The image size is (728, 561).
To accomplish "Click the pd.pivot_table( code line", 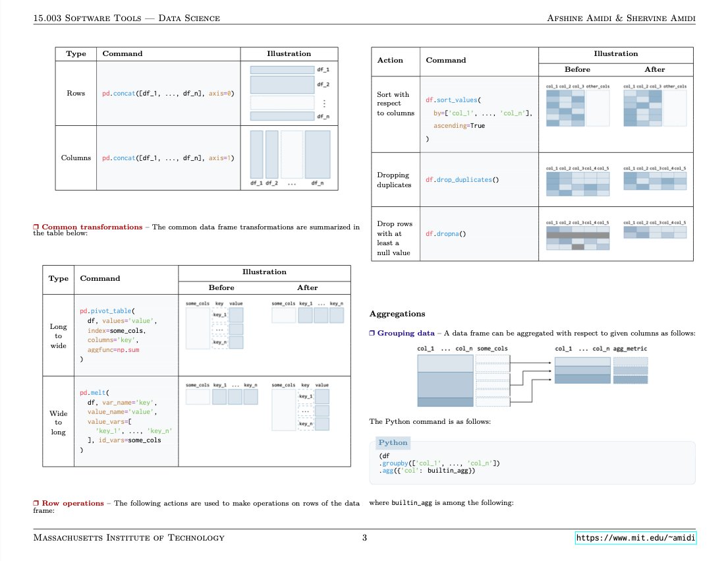I will point(107,310).
